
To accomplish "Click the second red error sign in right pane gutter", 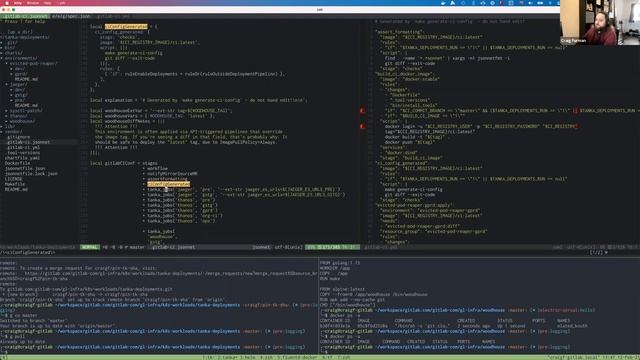I will 362,127.
